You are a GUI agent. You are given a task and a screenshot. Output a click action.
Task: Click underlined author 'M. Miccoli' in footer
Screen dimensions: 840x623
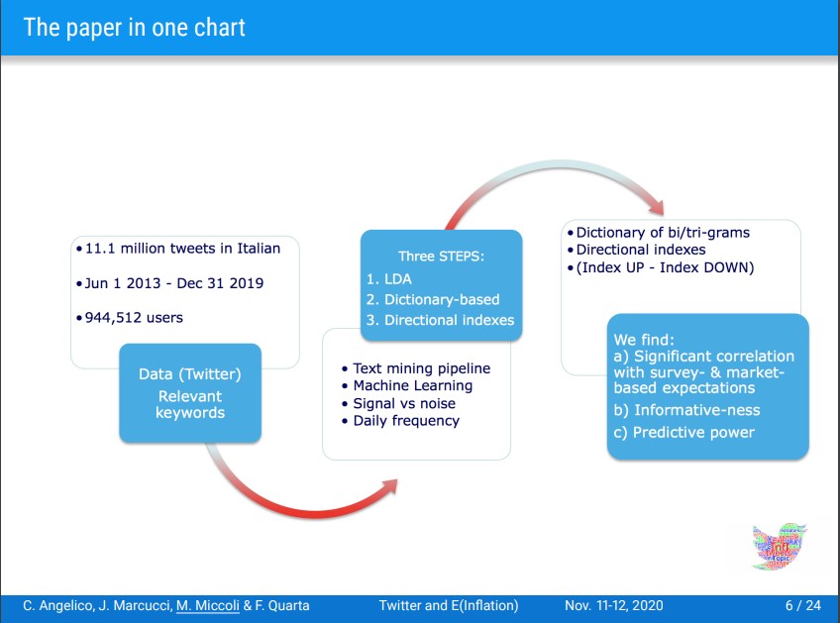208,606
